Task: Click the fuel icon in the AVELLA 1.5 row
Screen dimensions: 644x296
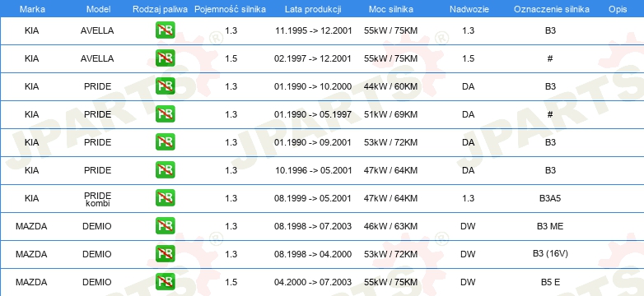Action: coord(165,58)
